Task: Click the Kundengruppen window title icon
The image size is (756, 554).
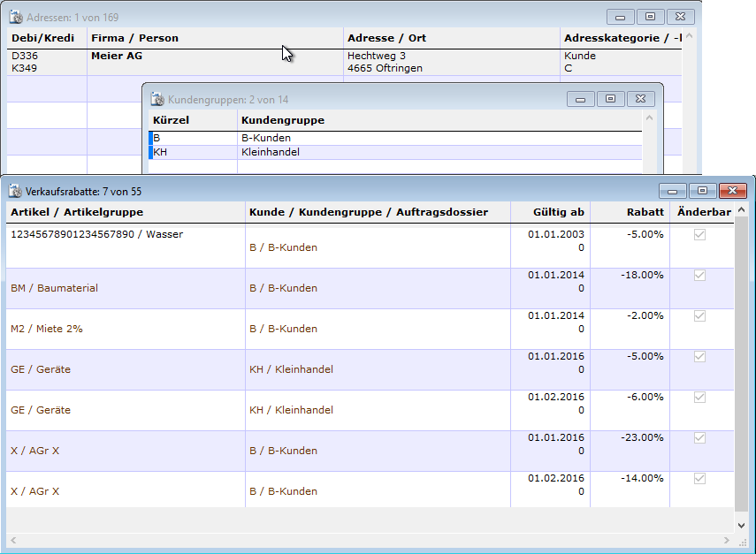Action: point(157,99)
